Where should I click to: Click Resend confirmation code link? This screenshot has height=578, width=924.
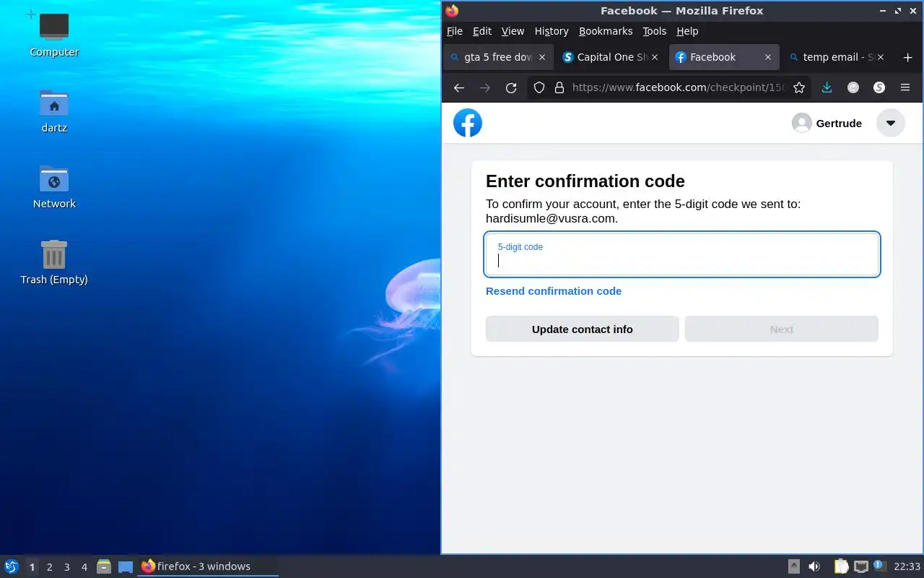tap(554, 291)
